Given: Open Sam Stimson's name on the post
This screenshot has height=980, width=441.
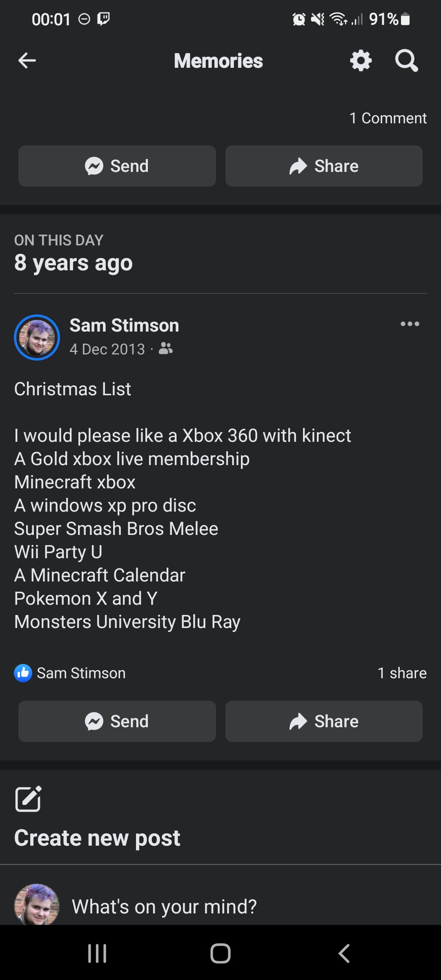Looking at the screenshot, I should click(124, 325).
